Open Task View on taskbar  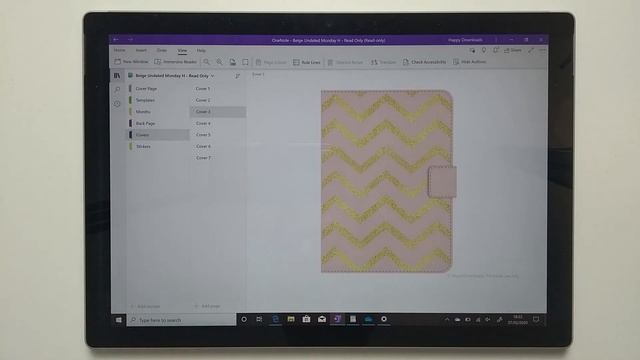click(x=259, y=320)
